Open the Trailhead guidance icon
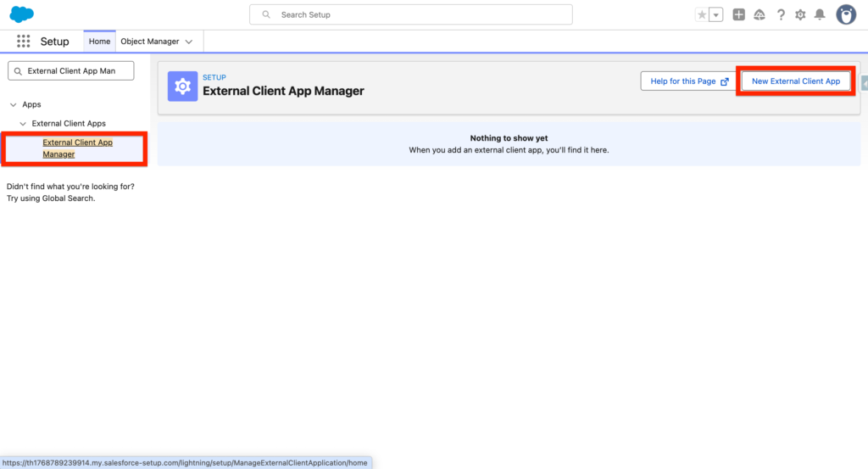 pos(759,14)
